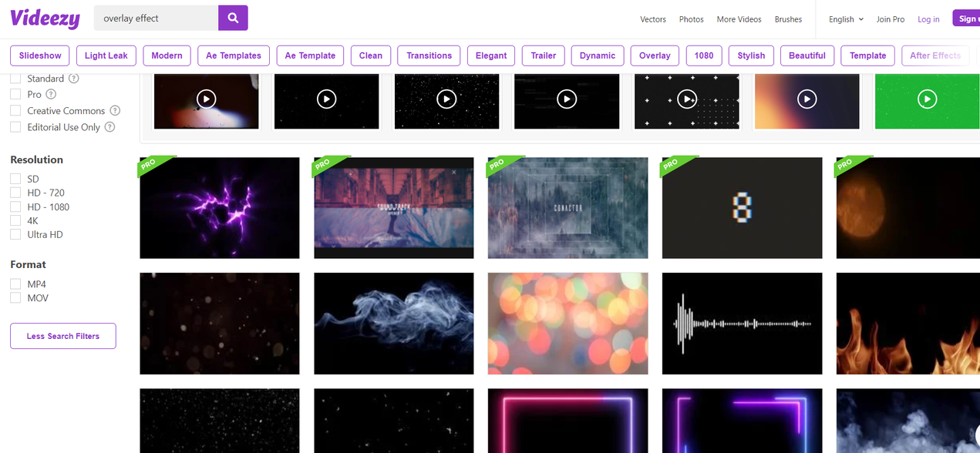The image size is (980, 453).
Task: Play the orange gradient carousel thumbnail
Action: 807,99
